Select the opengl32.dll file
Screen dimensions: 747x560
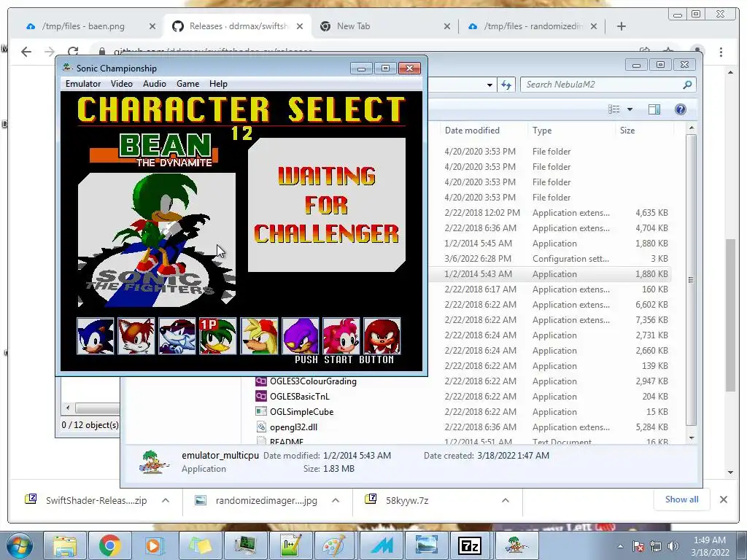[x=293, y=427]
